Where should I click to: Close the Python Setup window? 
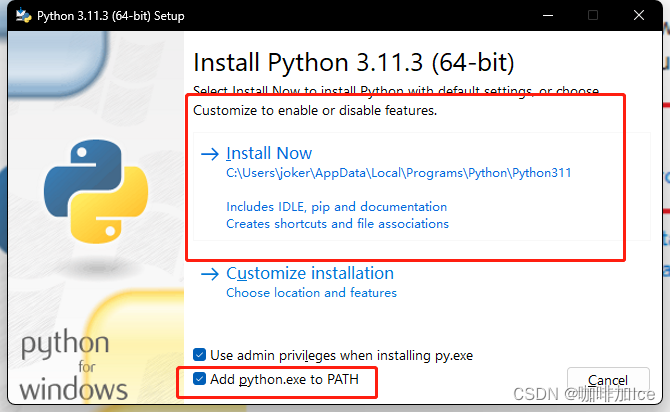639,15
